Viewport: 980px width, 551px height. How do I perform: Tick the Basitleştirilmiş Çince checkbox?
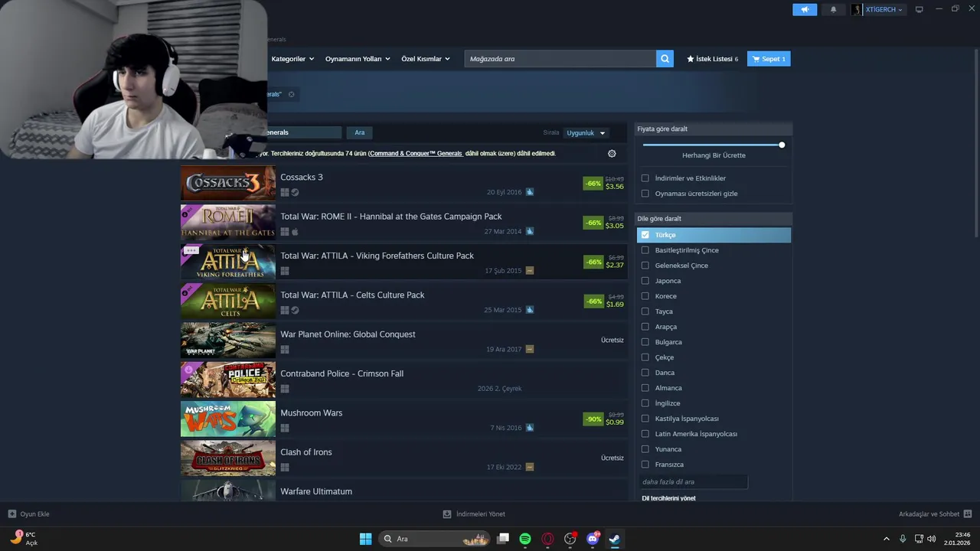tap(645, 250)
